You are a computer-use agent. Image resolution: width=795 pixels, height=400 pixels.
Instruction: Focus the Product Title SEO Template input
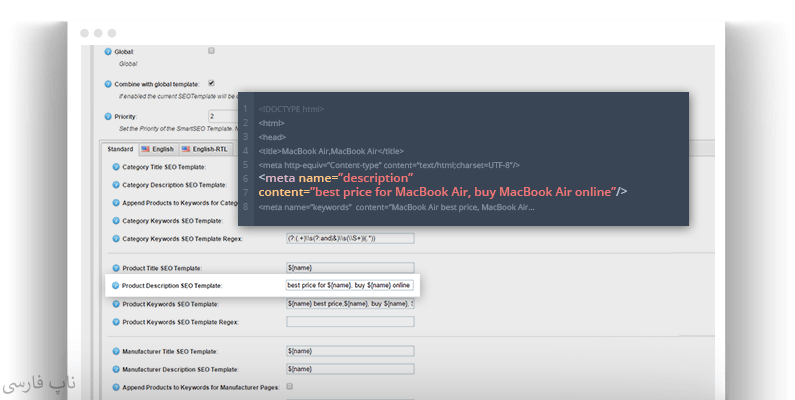[x=349, y=268]
